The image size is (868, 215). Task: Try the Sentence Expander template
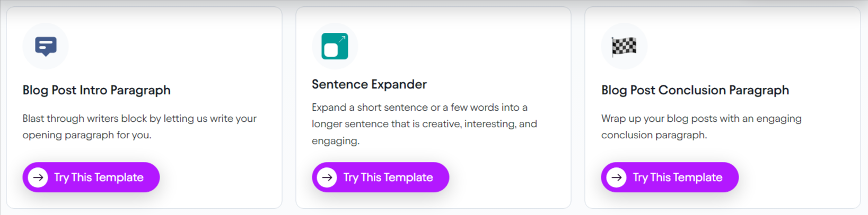click(388, 177)
